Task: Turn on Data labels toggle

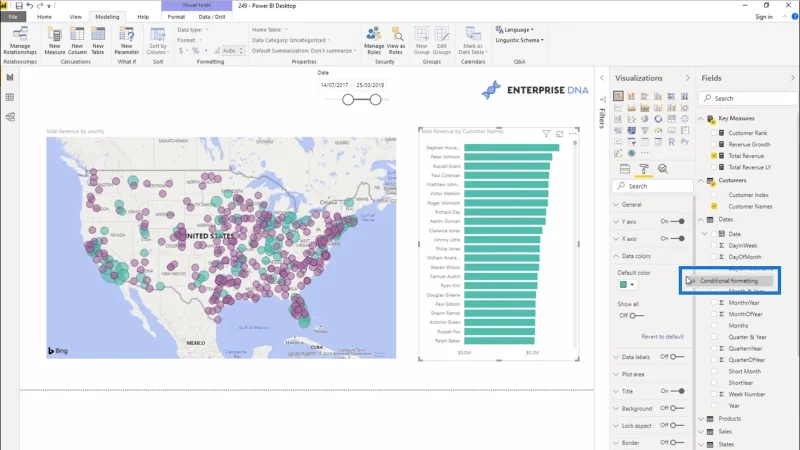Action: click(x=677, y=357)
